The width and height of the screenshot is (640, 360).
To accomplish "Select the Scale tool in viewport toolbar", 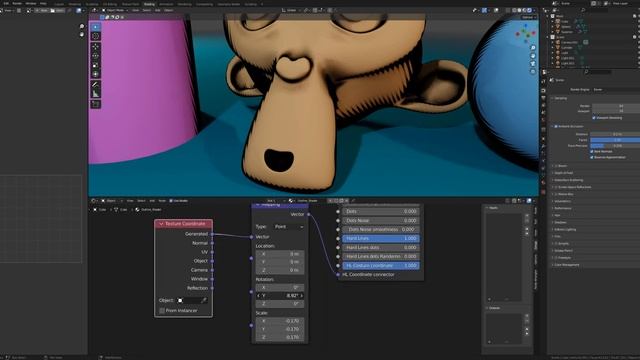I will coord(96,65).
